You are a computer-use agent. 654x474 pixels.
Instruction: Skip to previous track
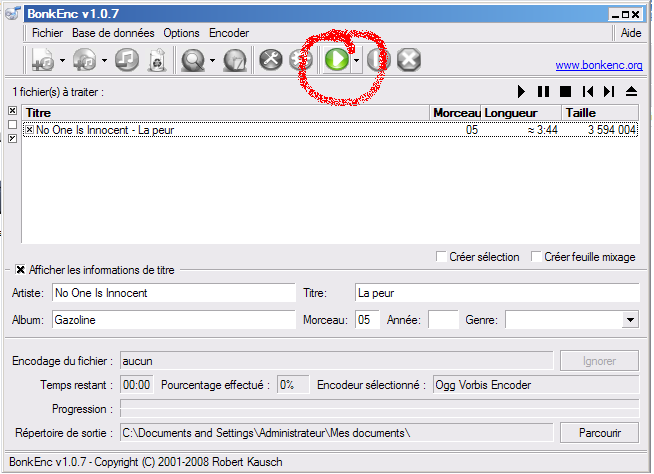pyautogui.click(x=588, y=91)
